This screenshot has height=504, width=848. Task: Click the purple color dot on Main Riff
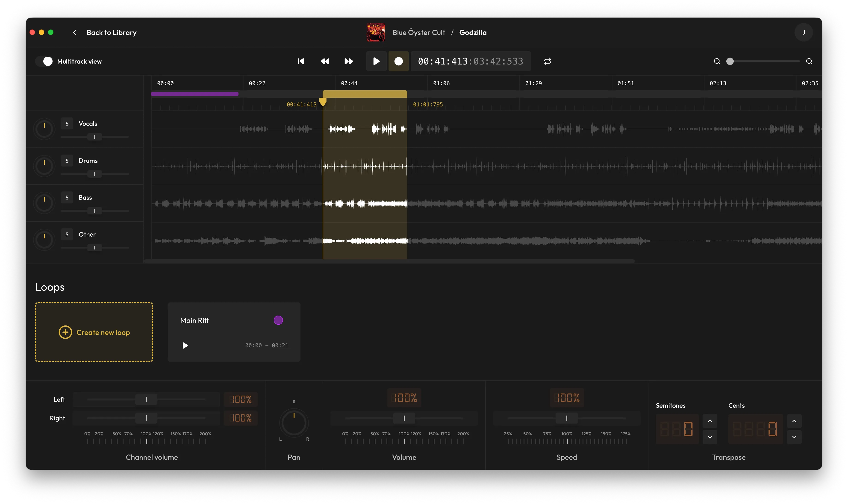pyautogui.click(x=278, y=320)
